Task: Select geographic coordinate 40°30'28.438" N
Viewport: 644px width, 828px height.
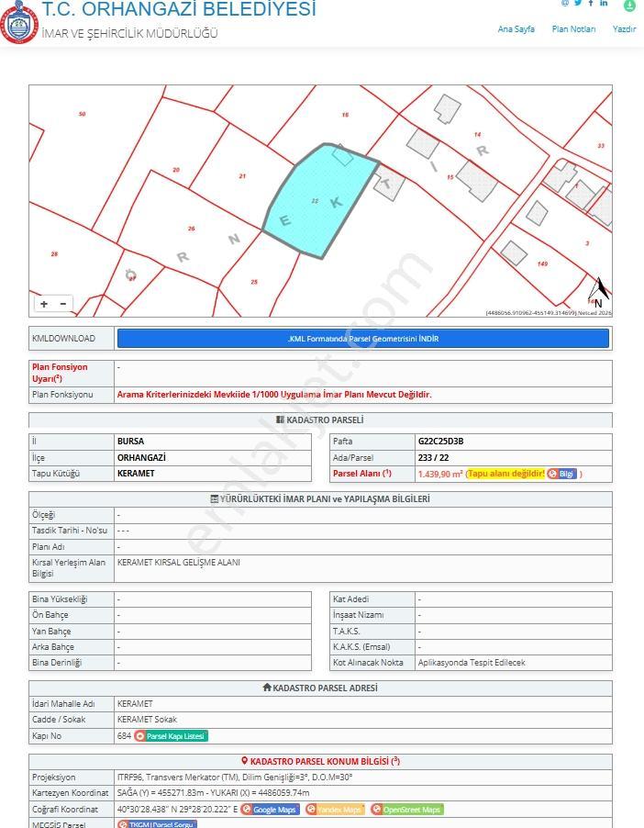Action: (148, 810)
